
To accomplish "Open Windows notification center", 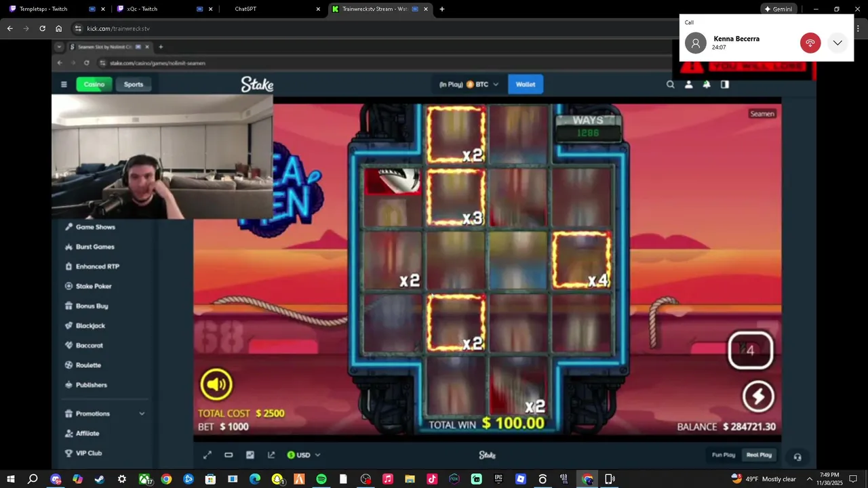I will tap(854, 479).
